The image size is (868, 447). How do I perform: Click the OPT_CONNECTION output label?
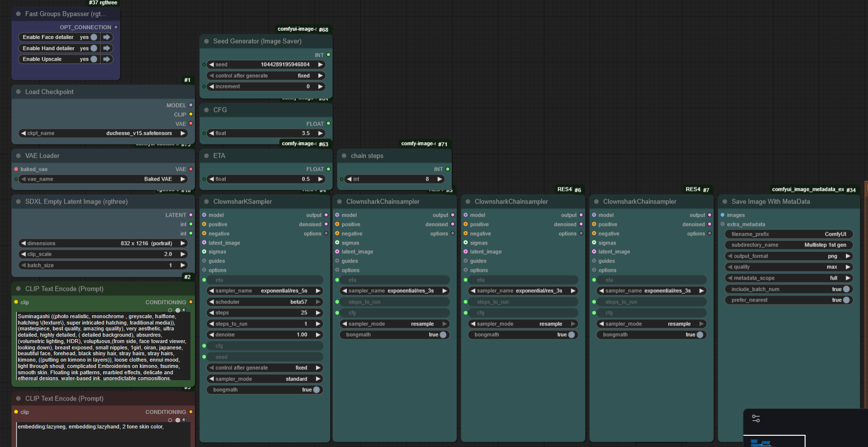pos(85,27)
